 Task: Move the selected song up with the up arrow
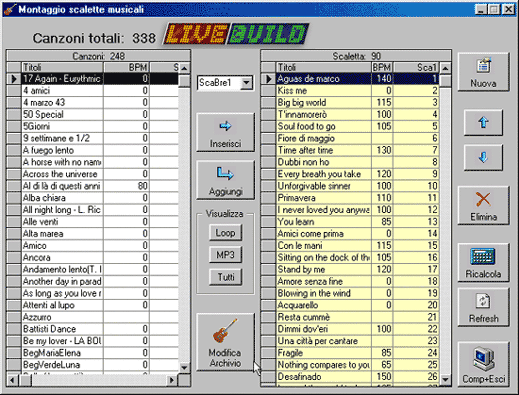point(483,122)
